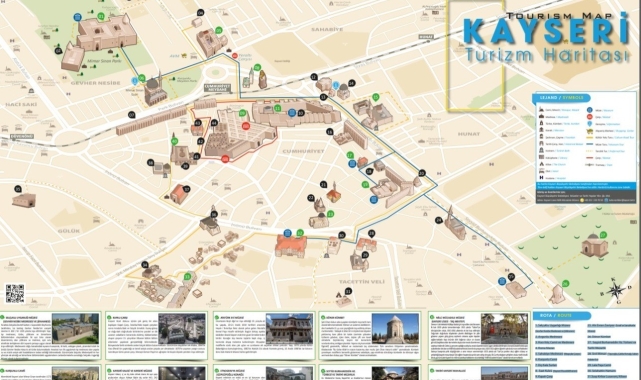
Task: Click the HUNAT district label
Action: click(469, 134)
